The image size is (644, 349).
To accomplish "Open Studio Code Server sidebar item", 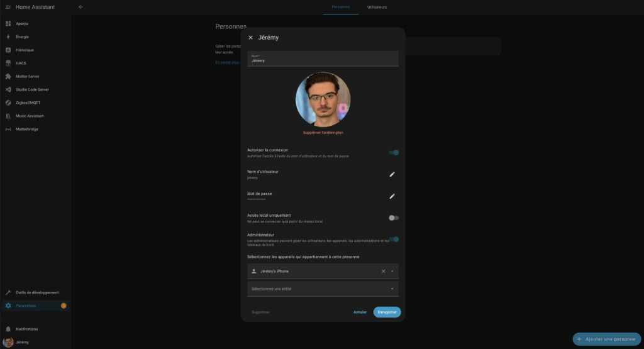I will click(32, 89).
